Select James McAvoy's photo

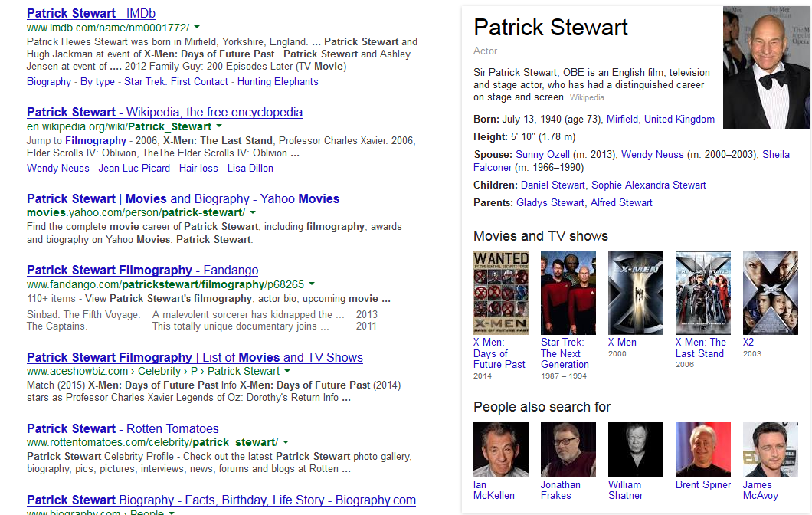[770, 448]
